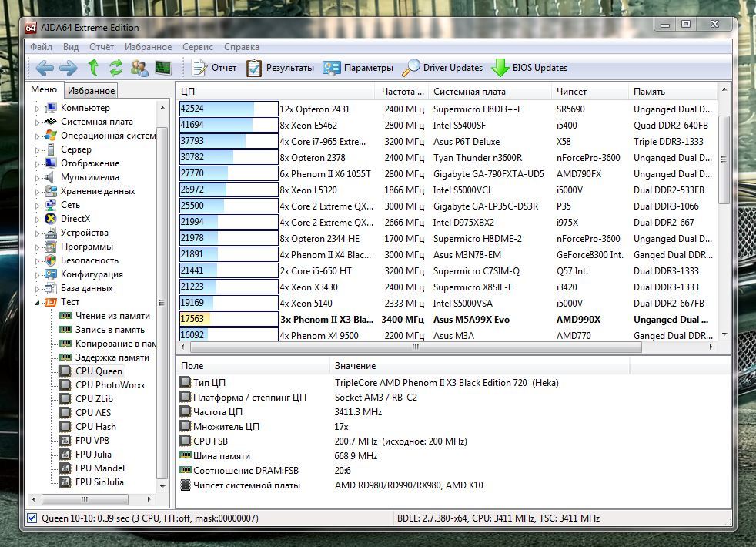The image size is (756, 547).
Task: Select CPU Hash benchmark
Action: pyautogui.click(x=95, y=427)
